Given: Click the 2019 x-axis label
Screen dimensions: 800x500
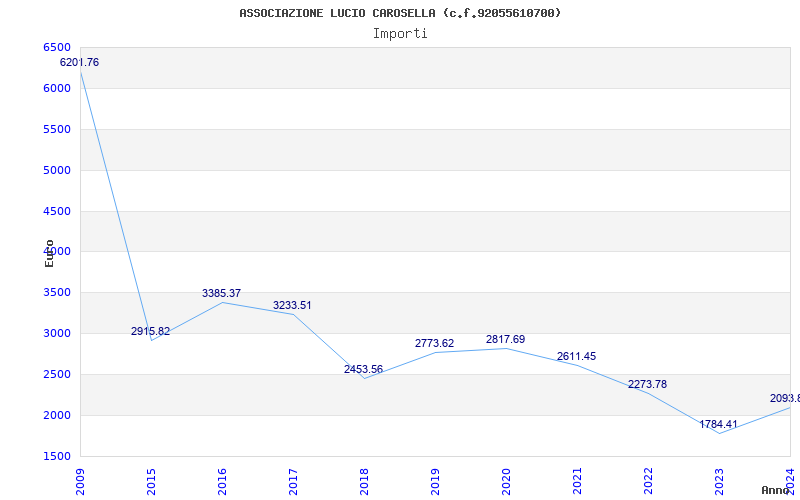Looking at the screenshot, I should pos(435,481).
